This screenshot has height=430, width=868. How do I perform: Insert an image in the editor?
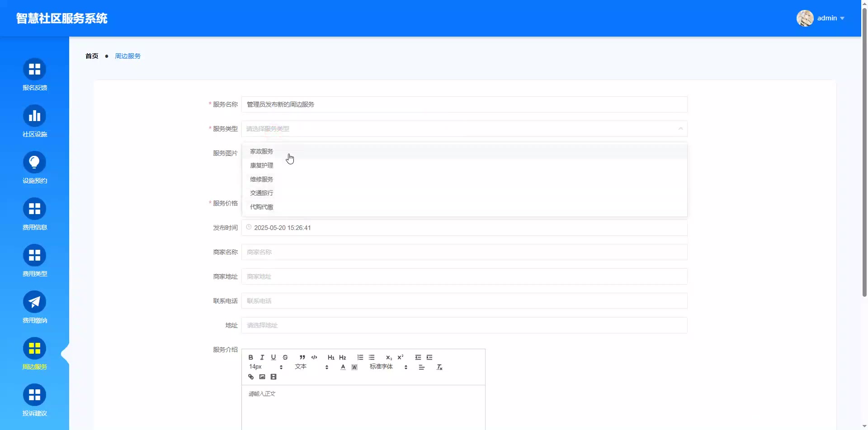click(x=262, y=377)
